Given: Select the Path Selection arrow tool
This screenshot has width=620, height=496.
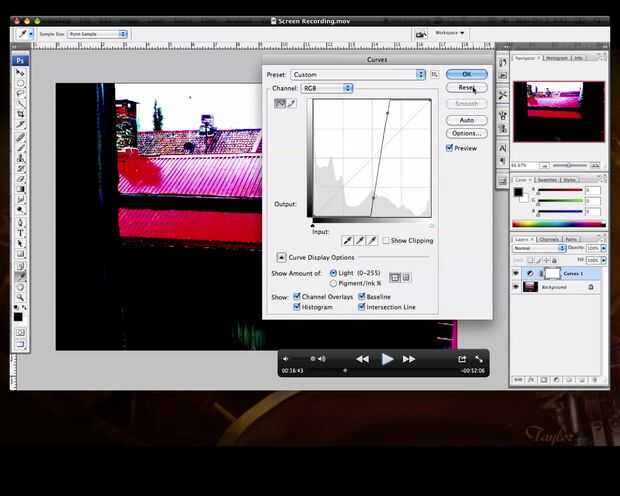Looking at the screenshot, I should click(20, 243).
